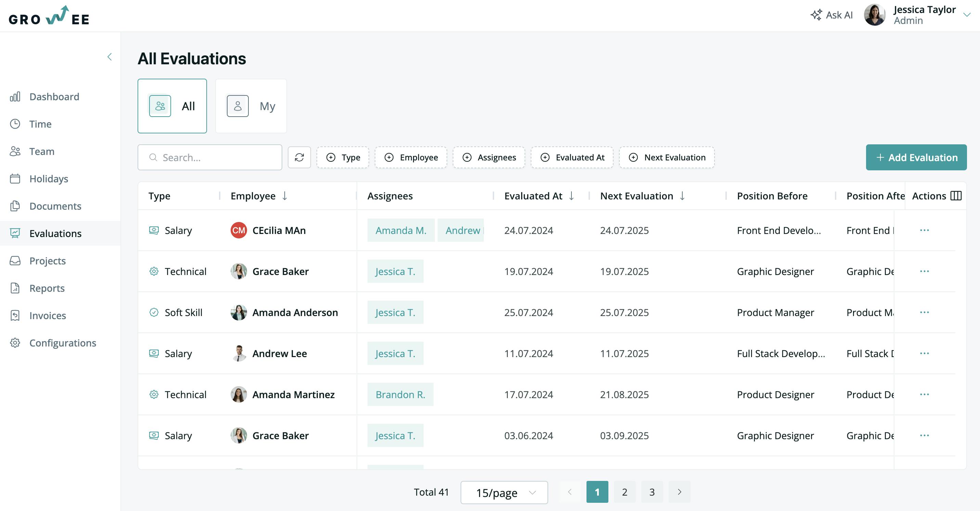
Task: Collapse the sidebar with the chevron arrow
Action: (109, 57)
